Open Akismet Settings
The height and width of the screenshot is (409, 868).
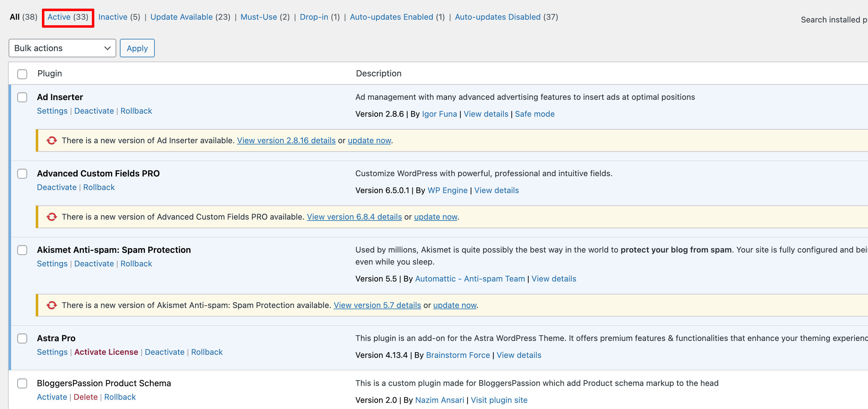tap(52, 264)
